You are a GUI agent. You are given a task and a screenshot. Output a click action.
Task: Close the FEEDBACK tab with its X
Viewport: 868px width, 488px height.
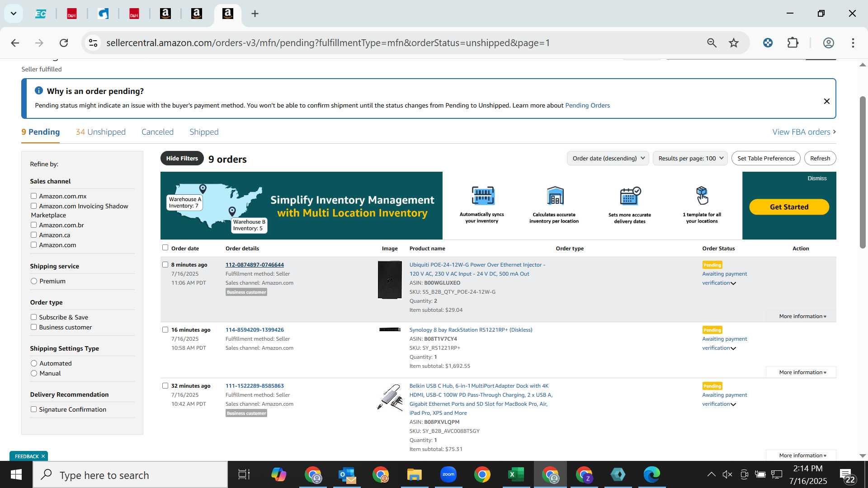[43, 456]
